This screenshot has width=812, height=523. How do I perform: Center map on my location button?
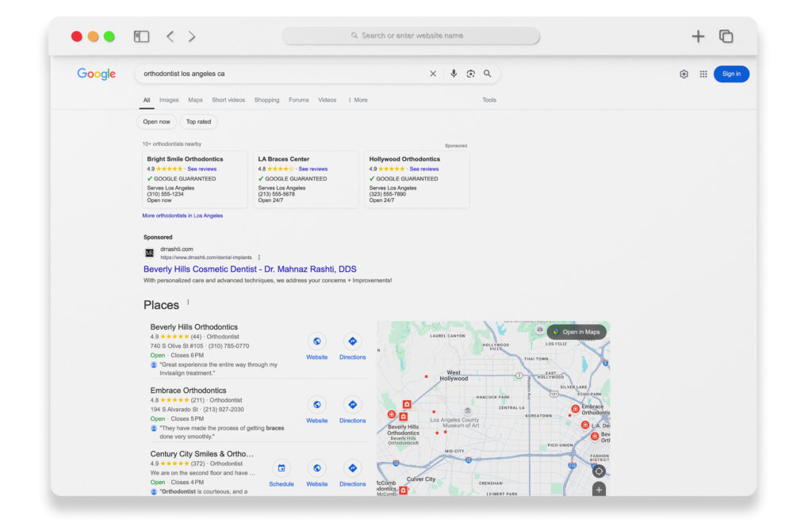(599, 471)
